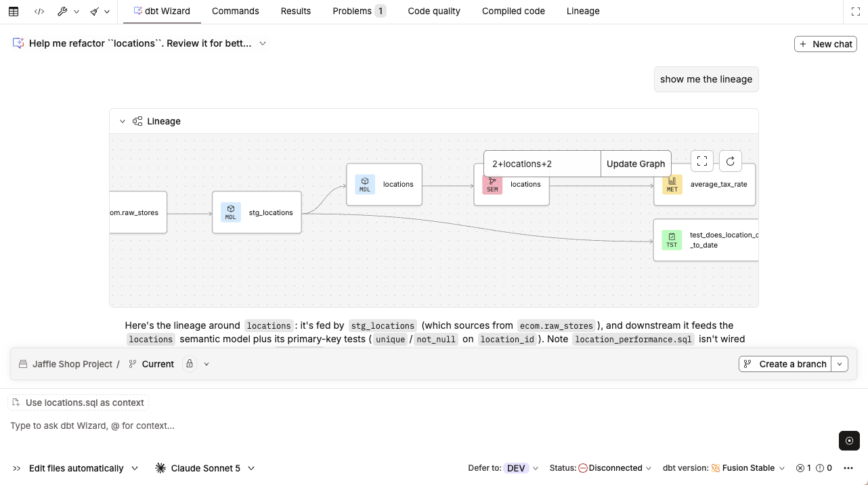Open the Code quality tab

[x=434, y=11]
